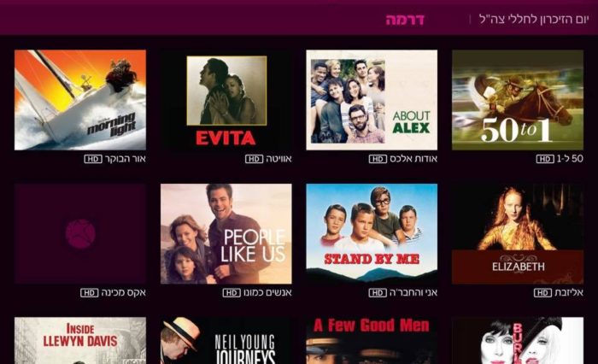
Task: Click the אני והחבר'ה title label
Action: tap(413, 292)
